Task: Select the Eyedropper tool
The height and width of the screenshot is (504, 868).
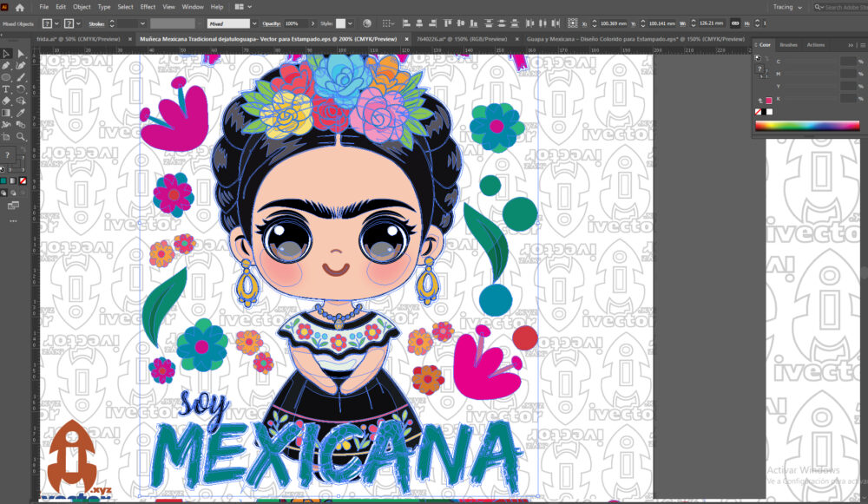Action: 21,113
